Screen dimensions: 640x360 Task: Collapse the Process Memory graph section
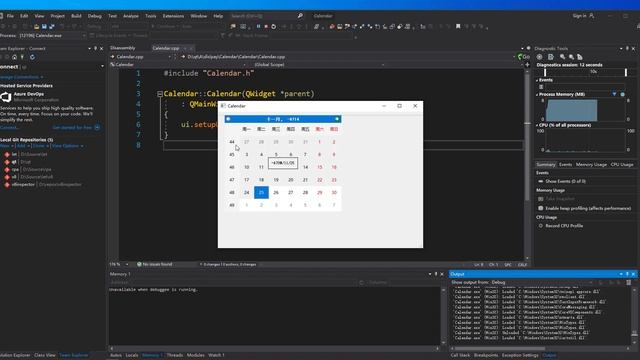537,94
